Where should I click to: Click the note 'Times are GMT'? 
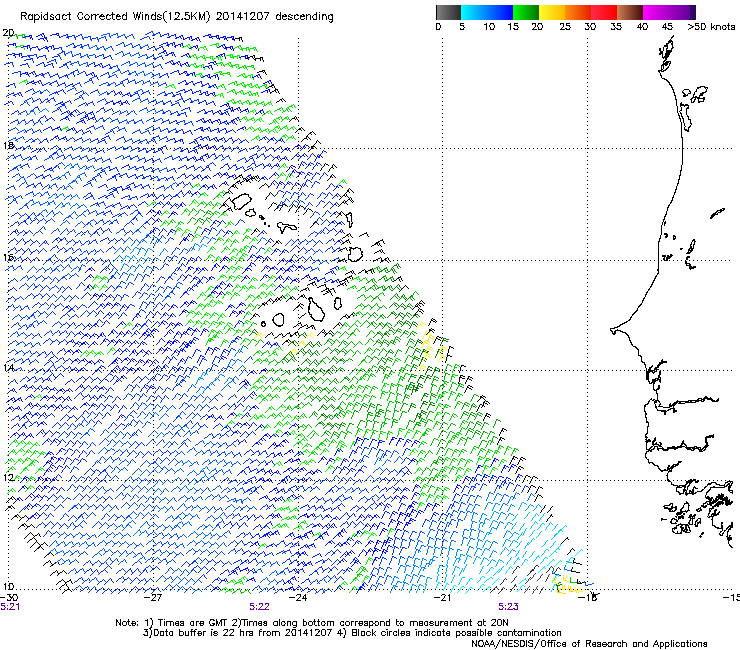coord(193,623)
